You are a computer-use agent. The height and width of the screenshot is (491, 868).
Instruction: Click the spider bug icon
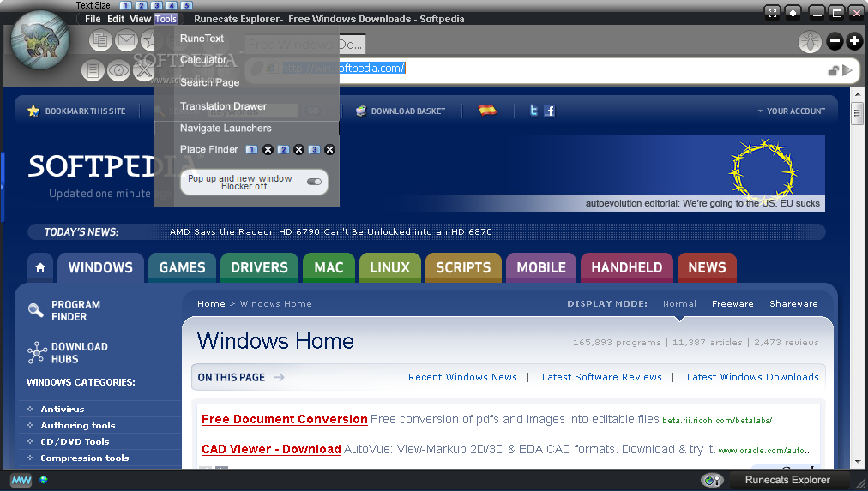click(810, 41)
